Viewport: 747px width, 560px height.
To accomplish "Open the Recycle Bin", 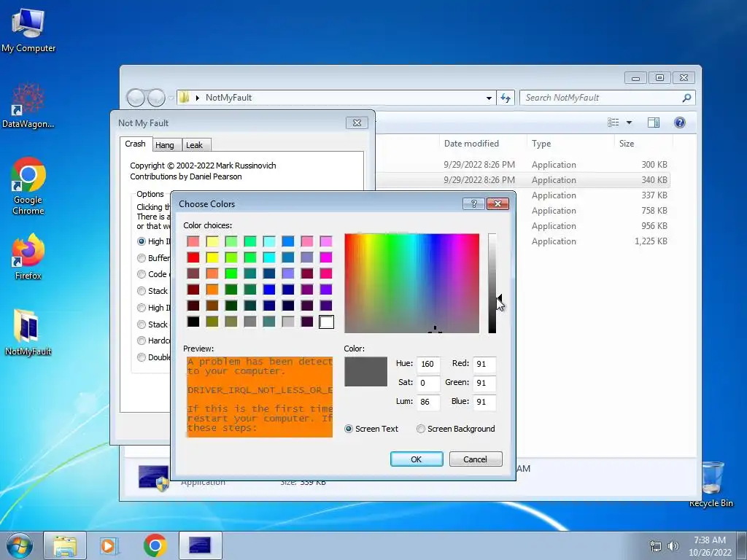I will coord(711,484).
